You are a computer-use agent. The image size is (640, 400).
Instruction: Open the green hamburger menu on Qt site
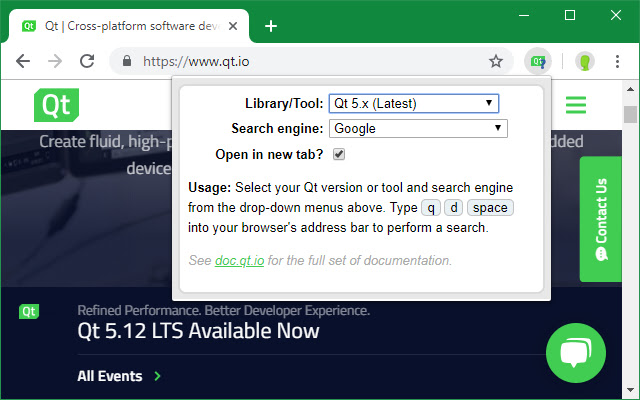(575, 105)
